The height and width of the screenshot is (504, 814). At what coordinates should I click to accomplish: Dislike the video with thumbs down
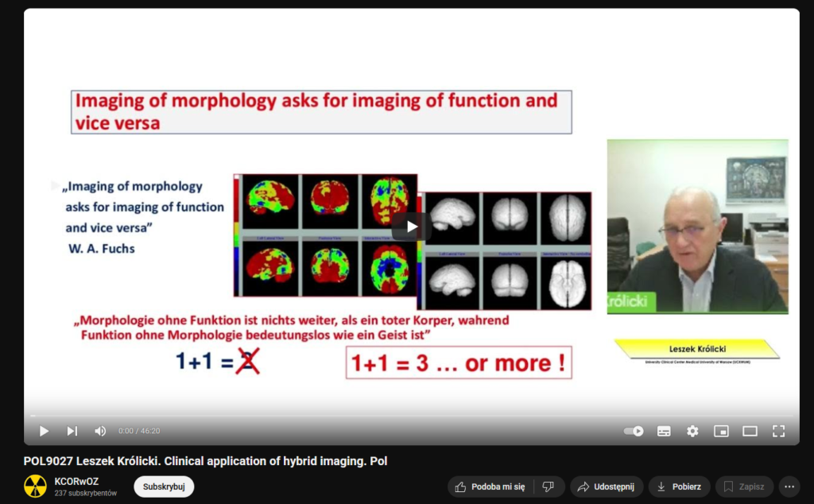click(548, 487)
